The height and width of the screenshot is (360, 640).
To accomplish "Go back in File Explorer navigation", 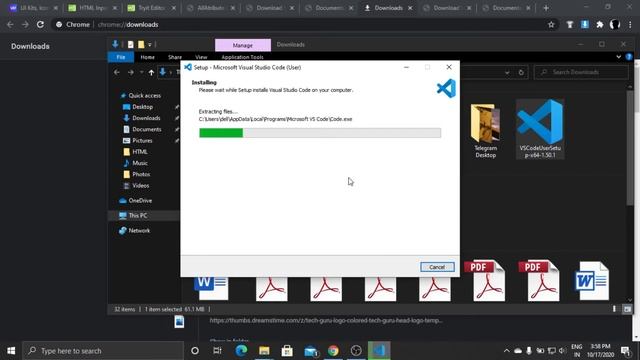I will (x=117, y=72).
